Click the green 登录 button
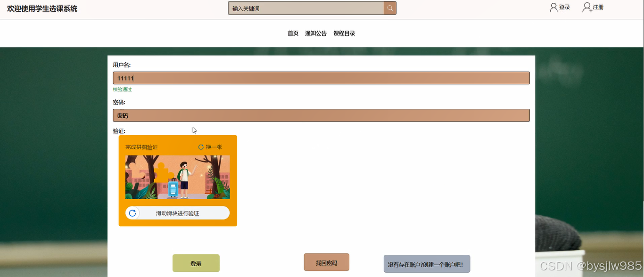 (196, 263)
